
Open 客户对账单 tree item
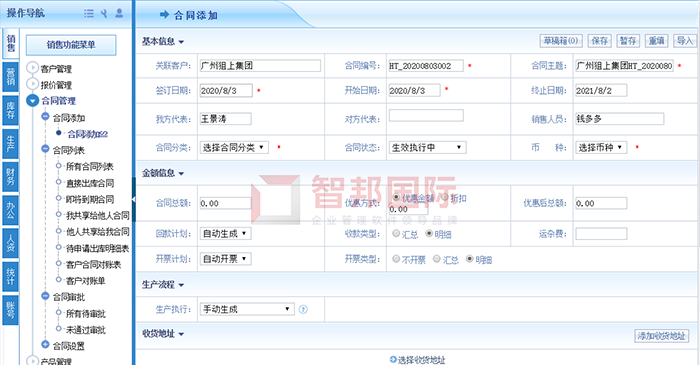(x=86, y=281)
